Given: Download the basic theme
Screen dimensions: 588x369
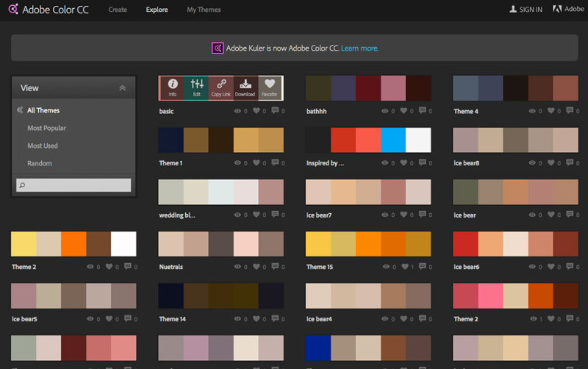Looking at the screenshot, I should tap(245, 87).
